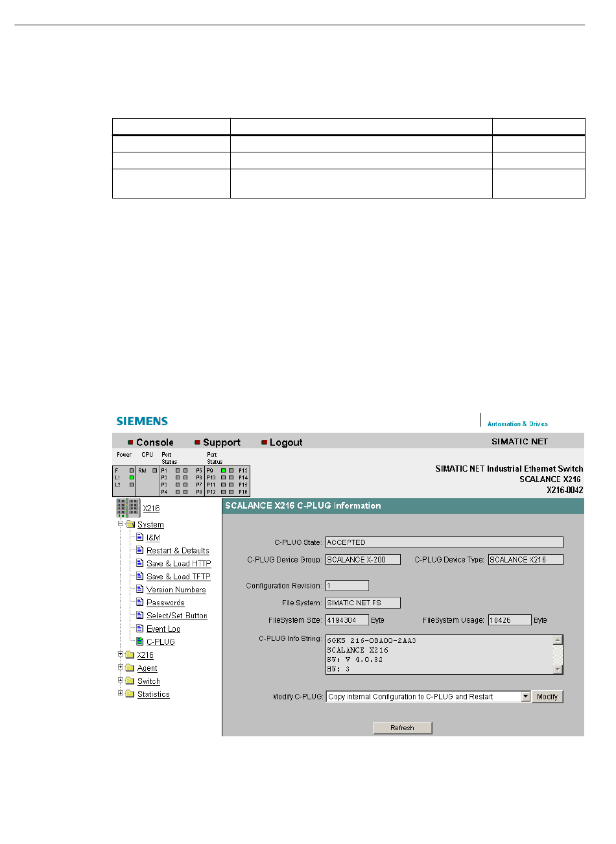Click the Save & Load TFTP page icon

(x=139, y=576)
